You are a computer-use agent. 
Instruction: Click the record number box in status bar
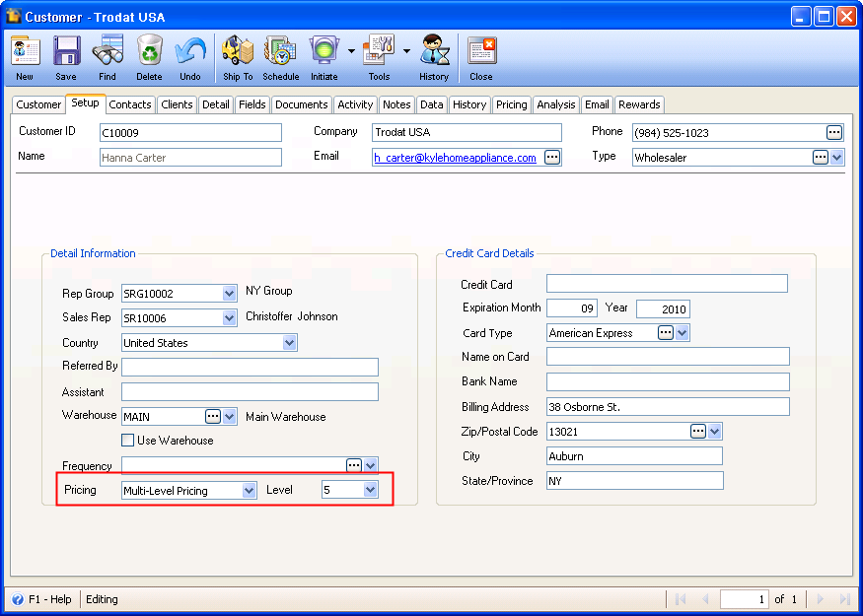point(745,599)
